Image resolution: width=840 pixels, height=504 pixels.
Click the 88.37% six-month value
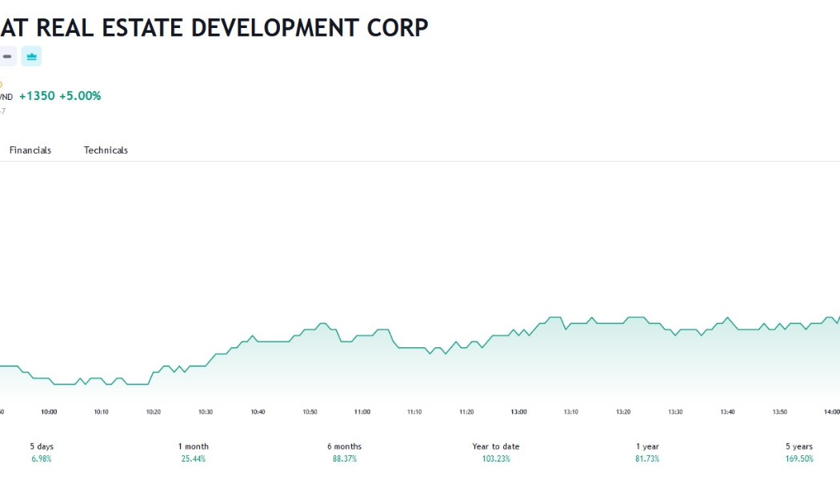point(345,458)
